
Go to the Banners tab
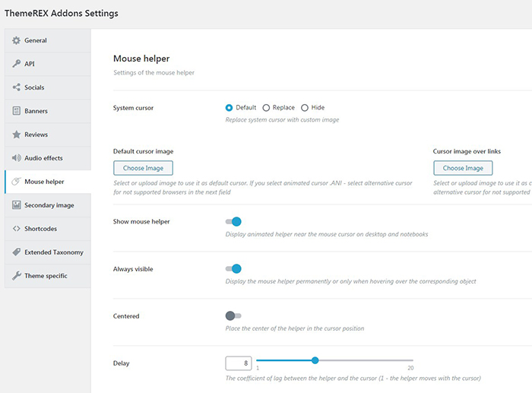[x=48, y=111]
